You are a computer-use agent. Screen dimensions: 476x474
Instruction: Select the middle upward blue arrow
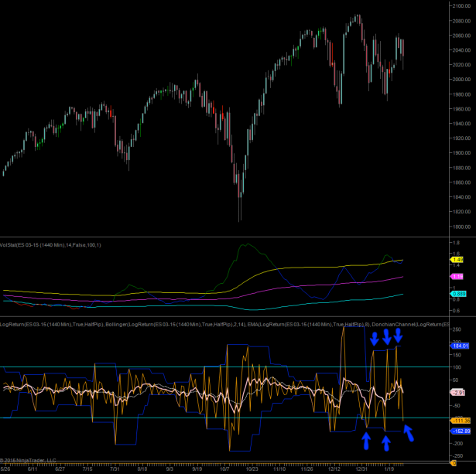click(386, 442)
